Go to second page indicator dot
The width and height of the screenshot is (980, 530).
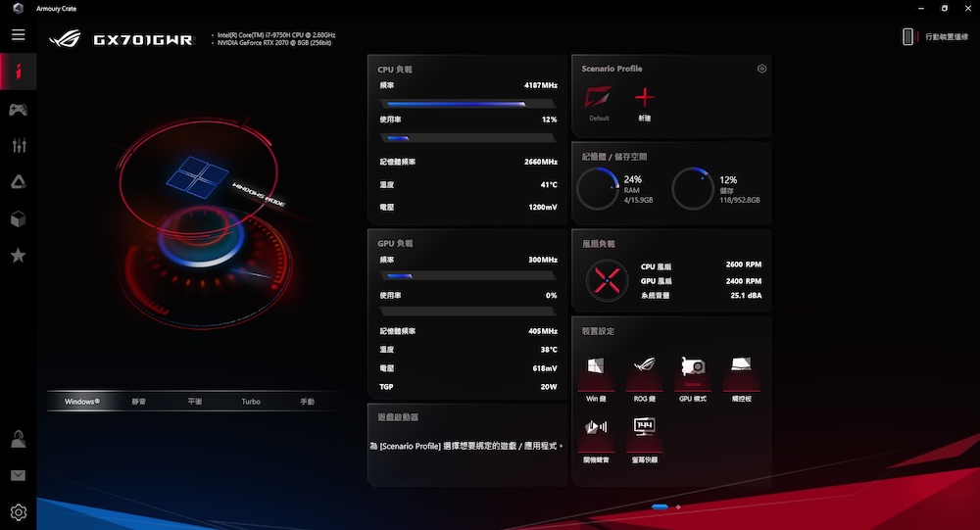(x=678, y=506)
